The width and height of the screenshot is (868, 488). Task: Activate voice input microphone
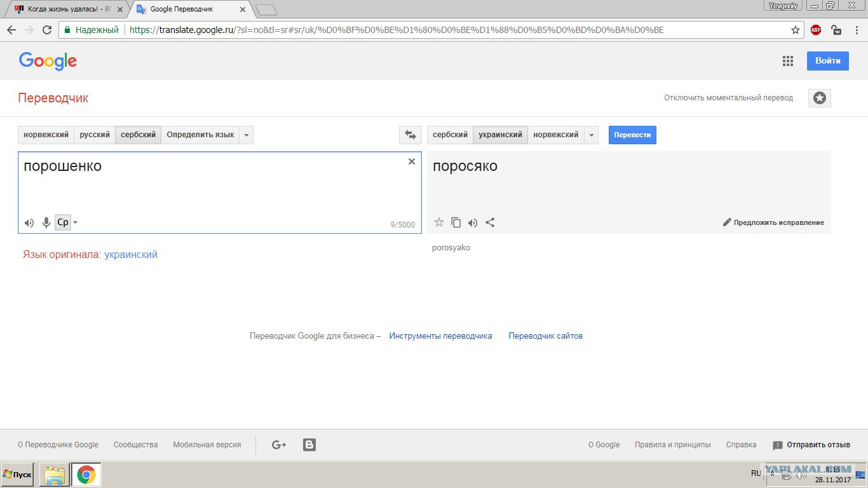46,223
